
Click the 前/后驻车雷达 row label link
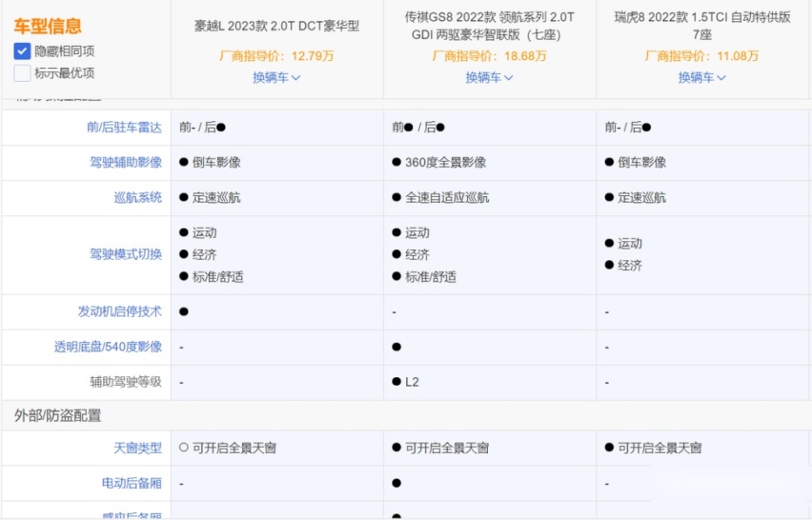point(124,128)
